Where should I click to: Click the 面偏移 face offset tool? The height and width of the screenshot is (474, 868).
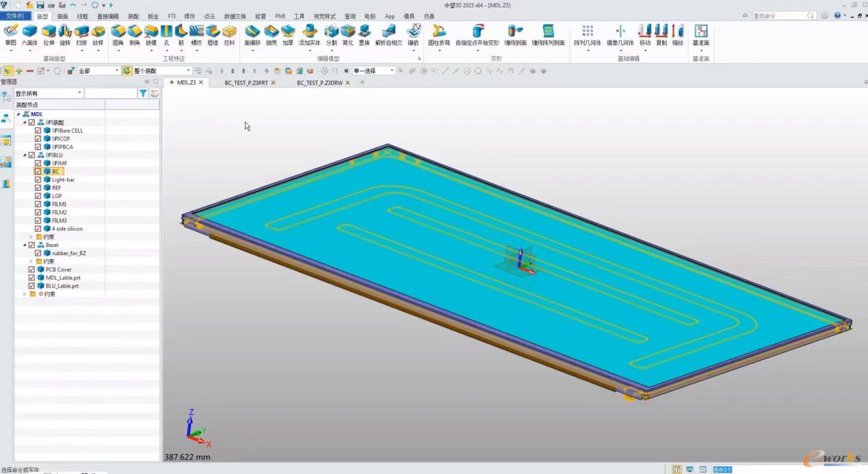252,35
